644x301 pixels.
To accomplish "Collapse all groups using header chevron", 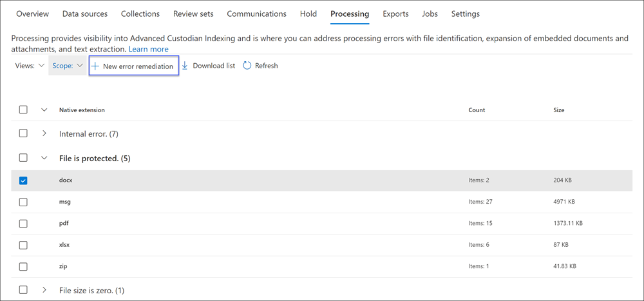I will click(44, 110).
